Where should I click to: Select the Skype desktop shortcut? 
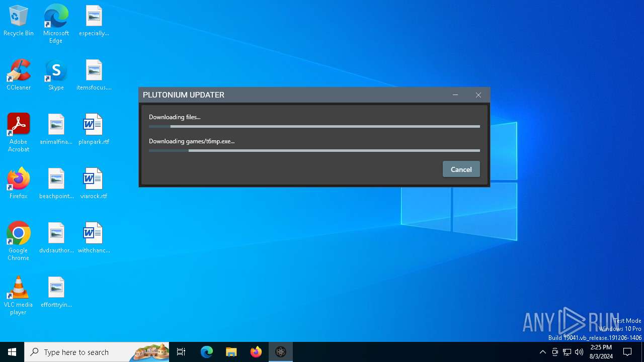[56, 75]
